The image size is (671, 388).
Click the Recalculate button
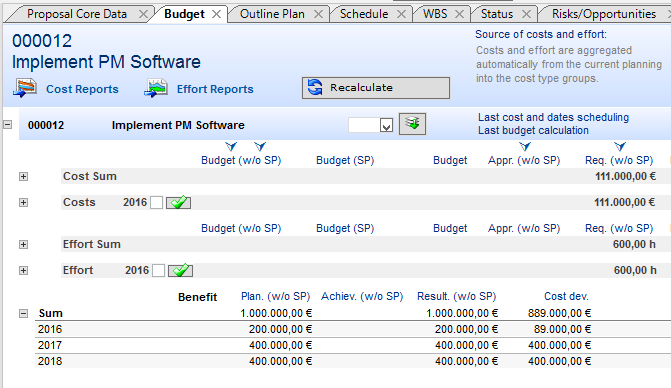(376, 88)
